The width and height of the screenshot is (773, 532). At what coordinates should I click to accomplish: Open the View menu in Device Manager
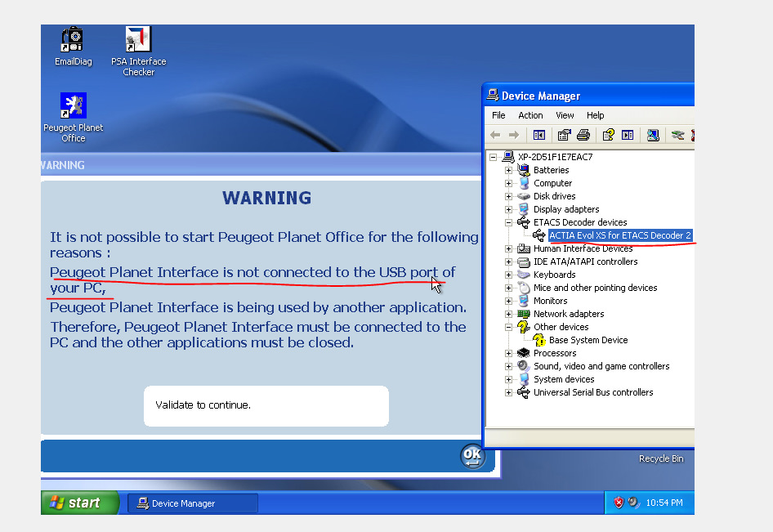pyautogui.click(x=565, y=115)
